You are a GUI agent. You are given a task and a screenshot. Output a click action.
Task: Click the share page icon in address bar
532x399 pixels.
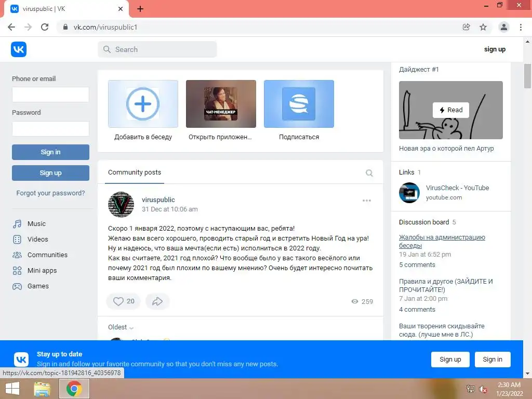[466, 27]
